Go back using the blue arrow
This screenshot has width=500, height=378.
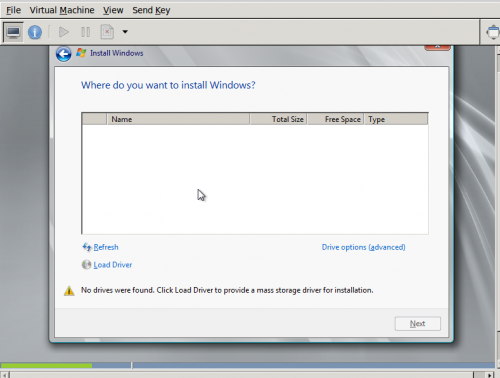pos(63,54)
